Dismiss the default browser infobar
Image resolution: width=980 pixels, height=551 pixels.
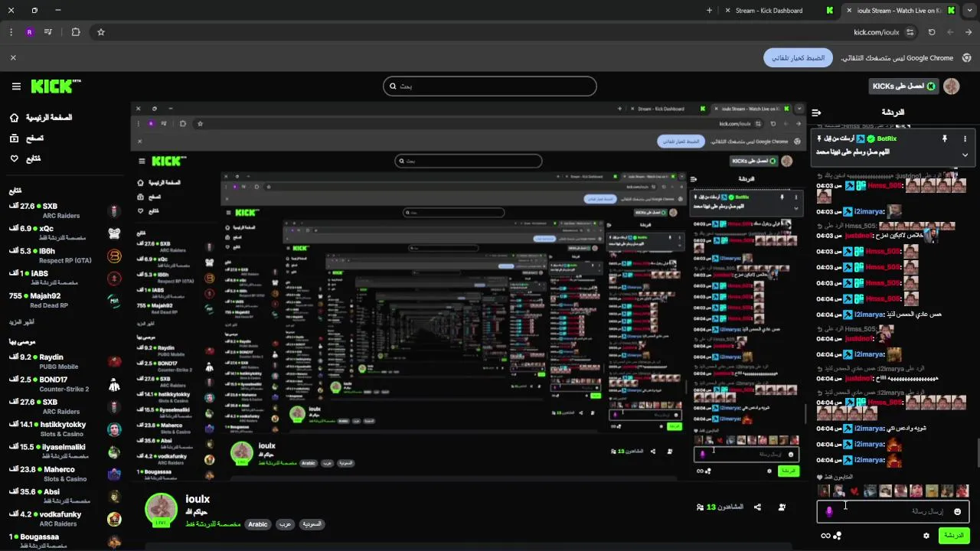point(13,57)
